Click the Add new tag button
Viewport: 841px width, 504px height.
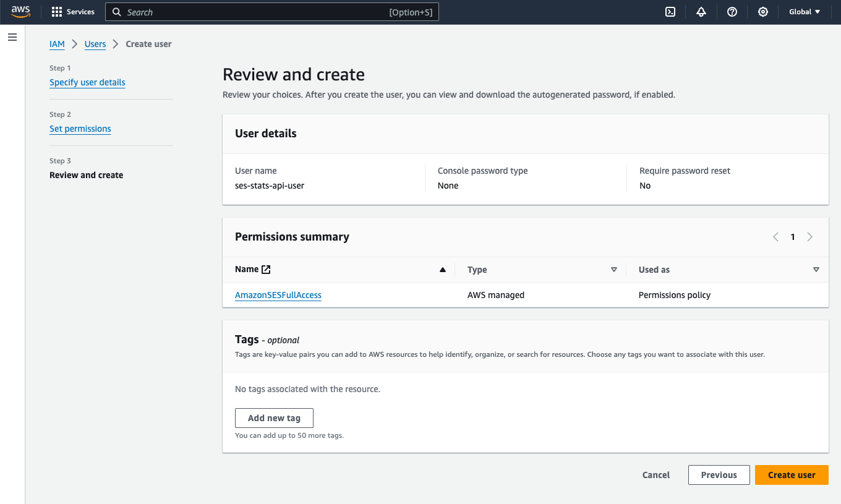274,418
